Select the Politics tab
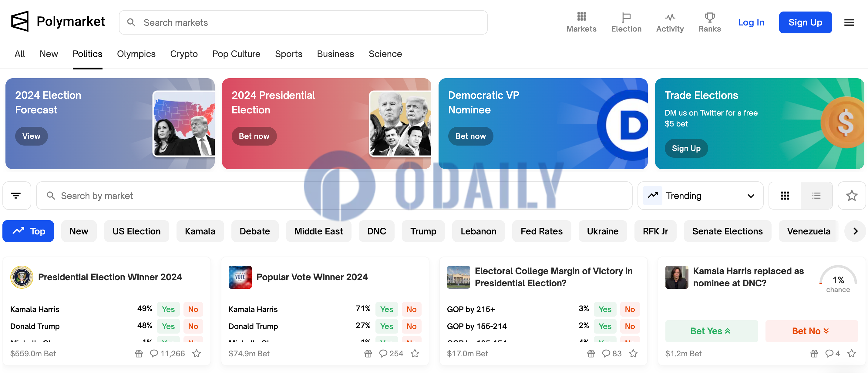868x373 pixels. coord(87,54)
